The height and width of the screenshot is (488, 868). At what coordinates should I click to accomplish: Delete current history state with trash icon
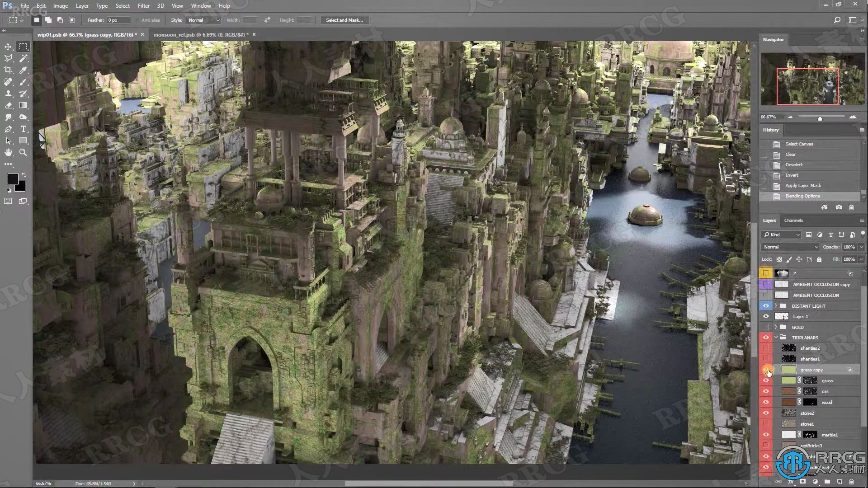click(x=852, y=207)
